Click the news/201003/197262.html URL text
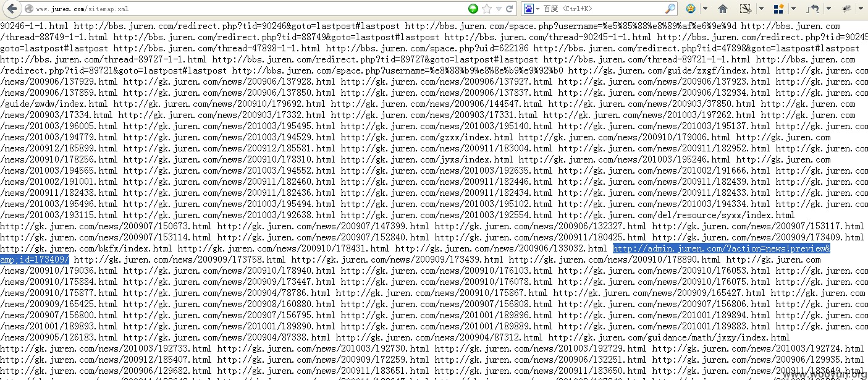 pos(649,115)
